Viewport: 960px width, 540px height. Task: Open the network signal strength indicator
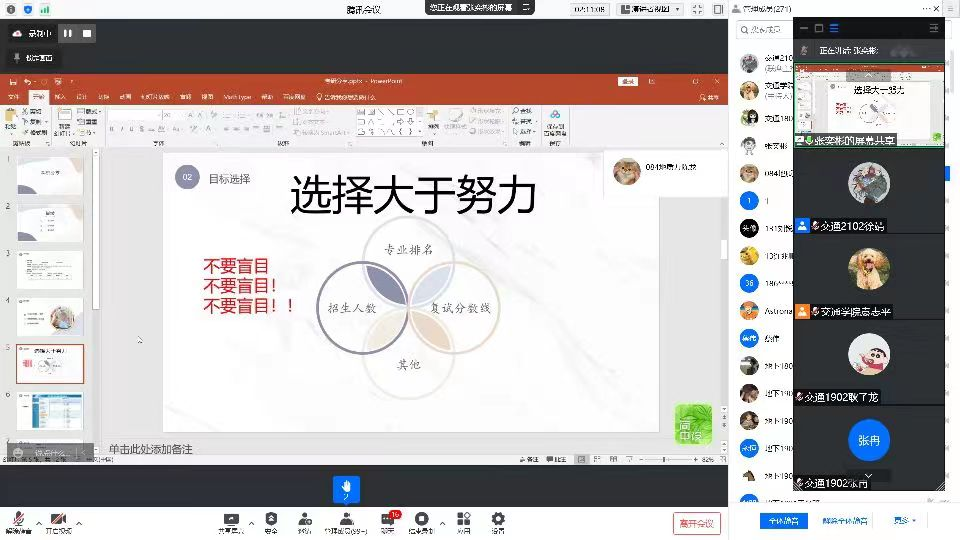pos(44,9)
